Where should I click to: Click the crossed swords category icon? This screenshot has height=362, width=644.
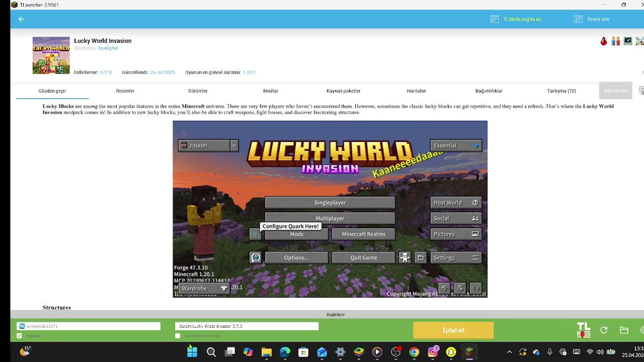click(x=639, y=41)
